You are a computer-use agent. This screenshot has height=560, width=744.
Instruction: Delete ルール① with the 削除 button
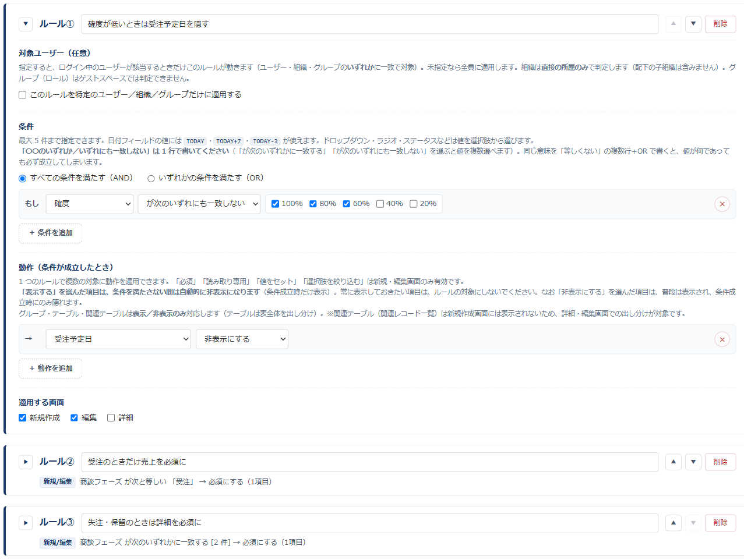(721, 24)
